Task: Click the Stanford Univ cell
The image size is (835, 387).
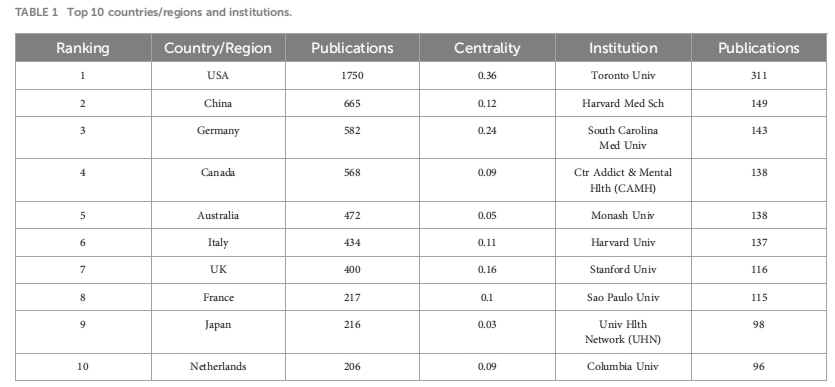Action: coord(623,270)
